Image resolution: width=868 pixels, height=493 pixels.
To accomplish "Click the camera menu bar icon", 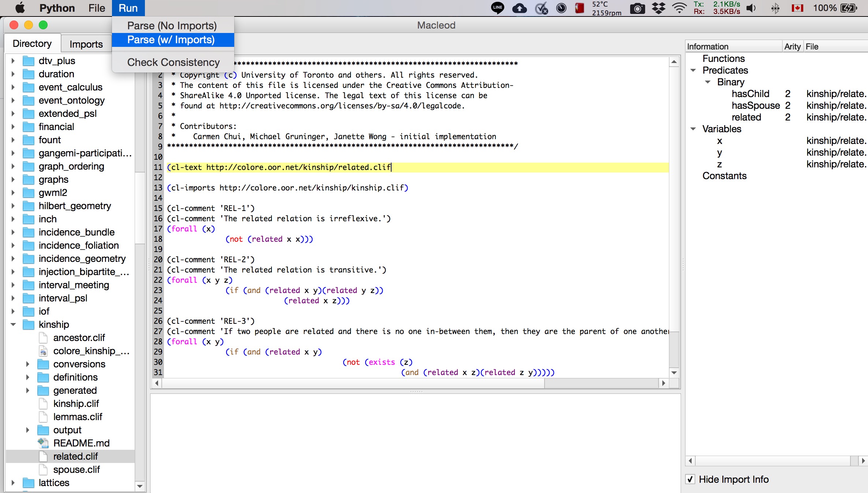I will point(637,8).
